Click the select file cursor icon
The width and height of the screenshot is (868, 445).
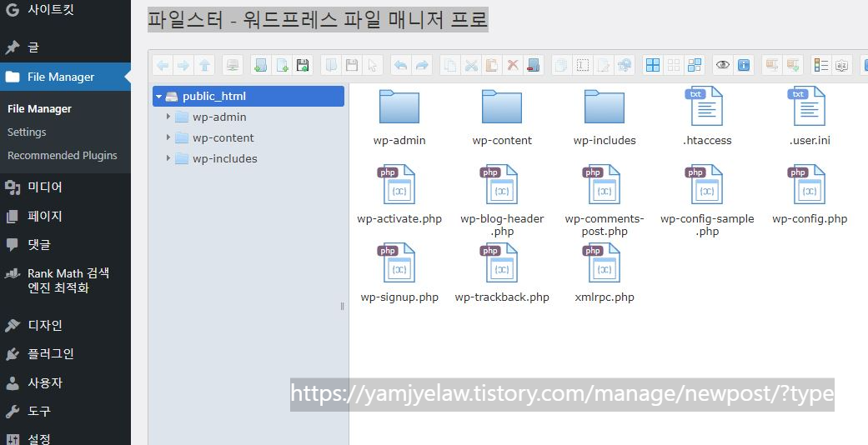tap(373, 65)
